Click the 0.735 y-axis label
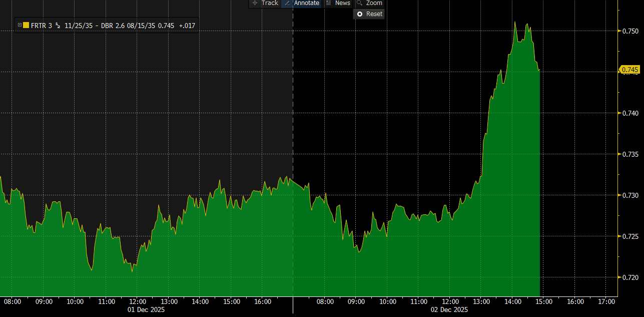Viewport: 644px width, 317px height. pyautogui.click(x=630, y=154)
